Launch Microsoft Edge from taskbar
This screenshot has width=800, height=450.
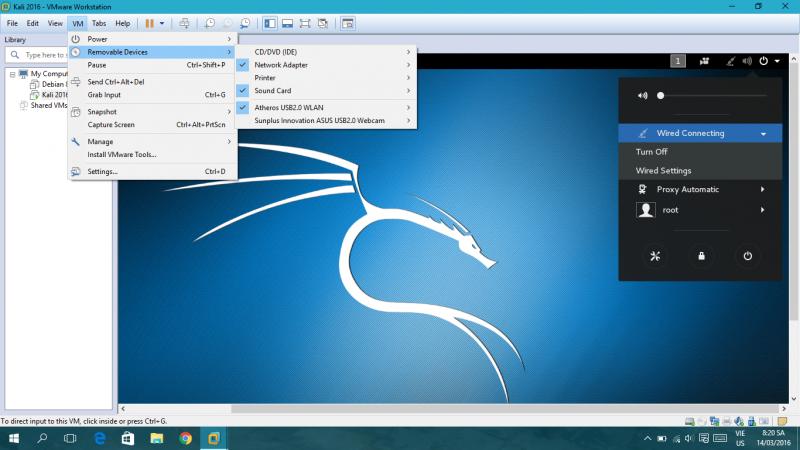click(99, 438)
